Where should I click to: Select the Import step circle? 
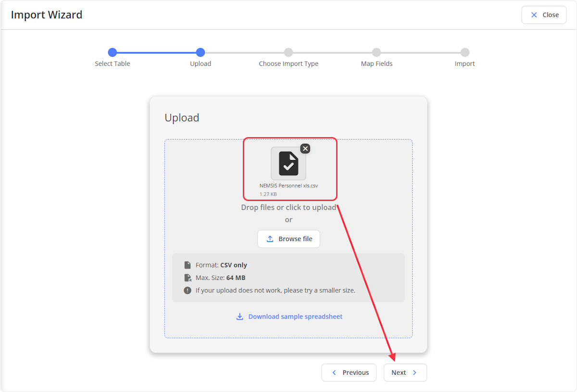464,52
